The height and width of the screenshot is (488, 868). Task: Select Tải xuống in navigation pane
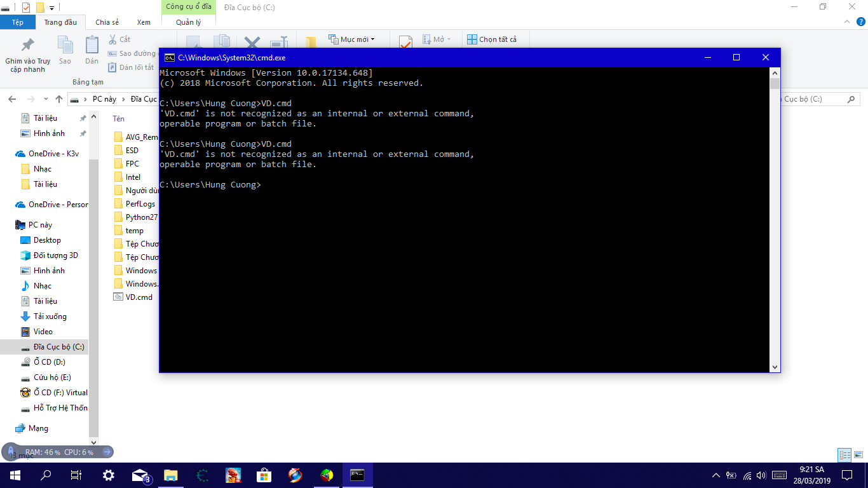(x=50, y=316)
